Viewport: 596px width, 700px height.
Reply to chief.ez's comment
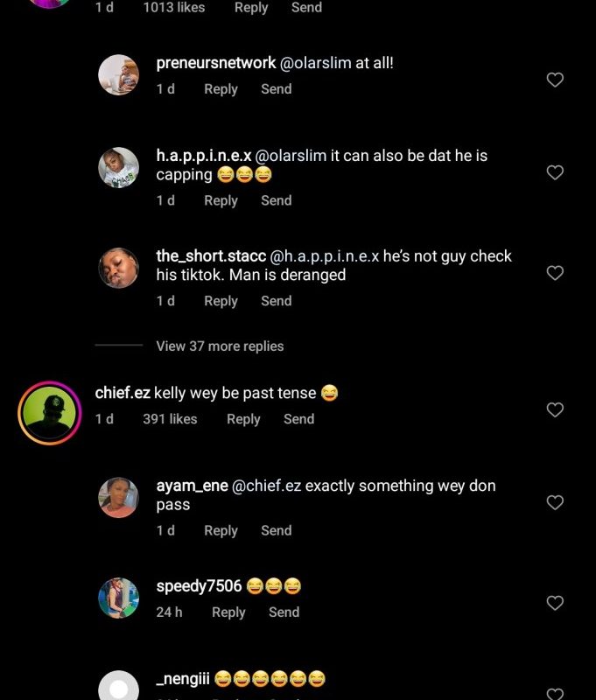coord(243,419)
